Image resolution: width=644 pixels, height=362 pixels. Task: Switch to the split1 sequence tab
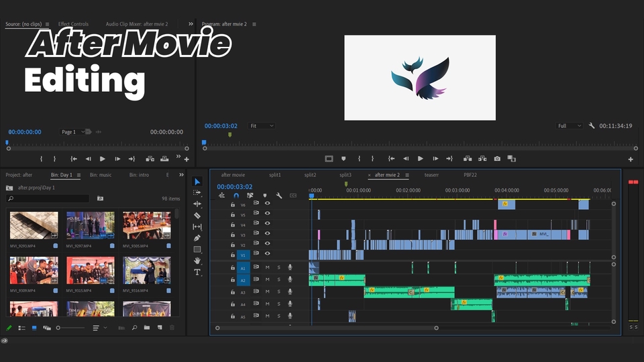[275, 175]
